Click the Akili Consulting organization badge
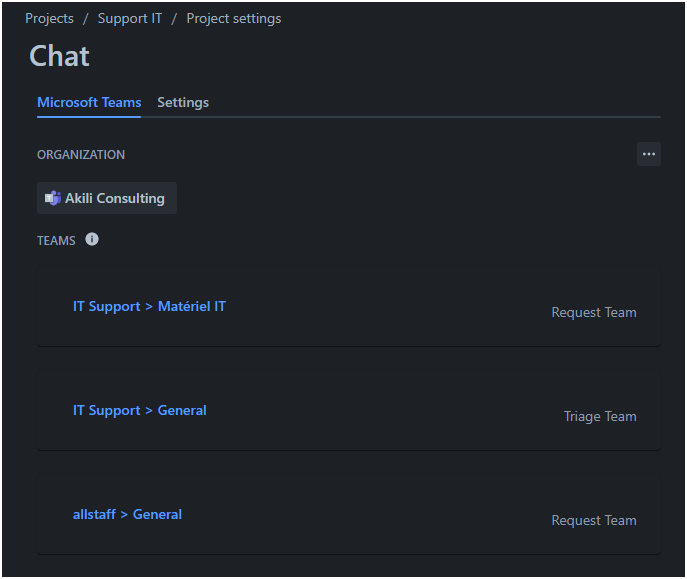687x579 pixels. point(107,198)
